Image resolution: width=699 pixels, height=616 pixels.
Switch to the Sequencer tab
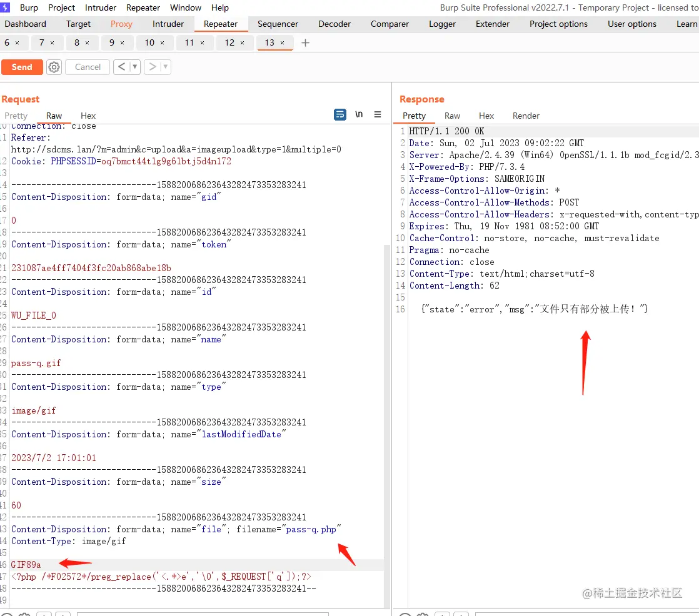coord(278,24)
